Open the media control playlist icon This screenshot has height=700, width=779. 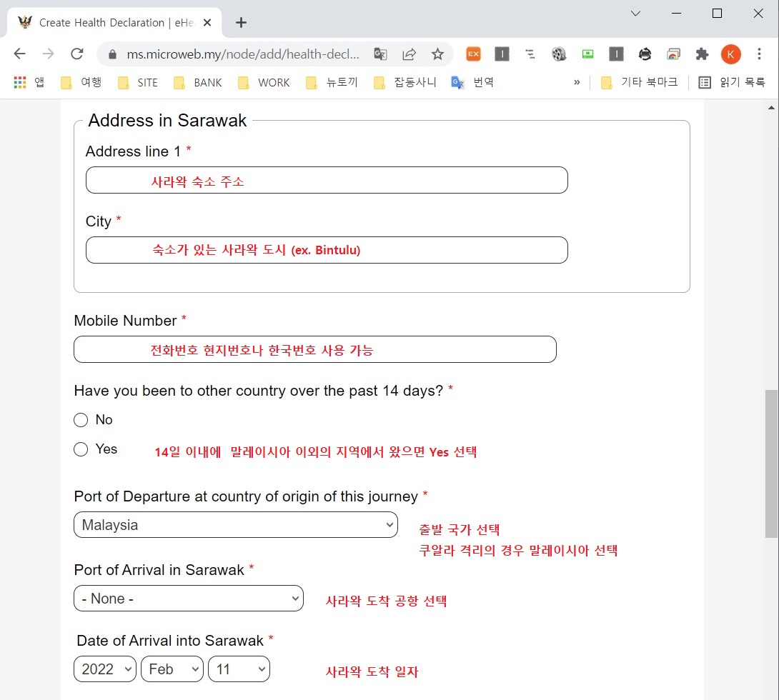coord(530,54)
